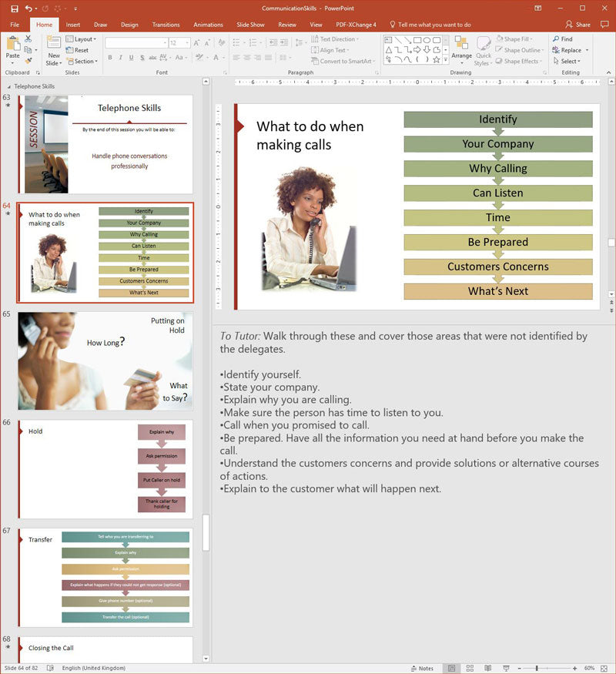Viewport: 616px width, 674px height.
Task: Center the paragraph text
Action: (x=247, y=57)
